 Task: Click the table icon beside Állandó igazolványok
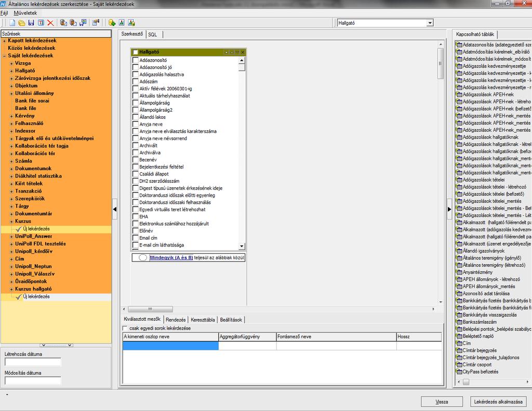click(x=459, y=251)
